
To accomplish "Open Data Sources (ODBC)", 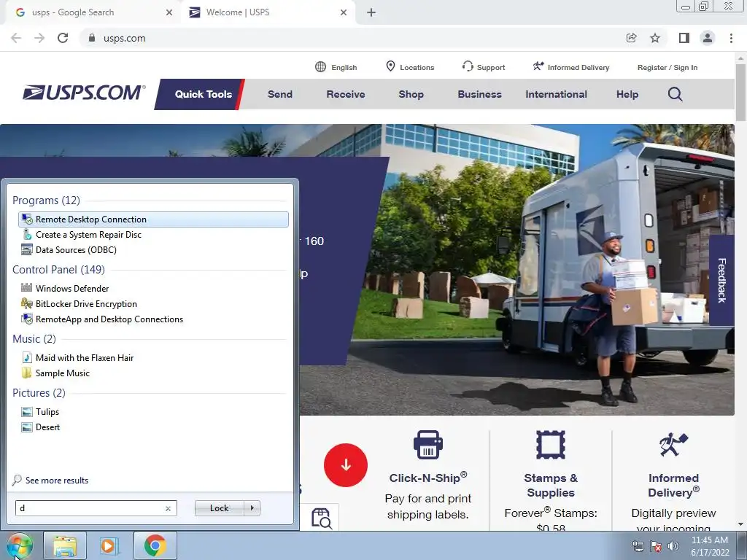I will tap(153, 249).
